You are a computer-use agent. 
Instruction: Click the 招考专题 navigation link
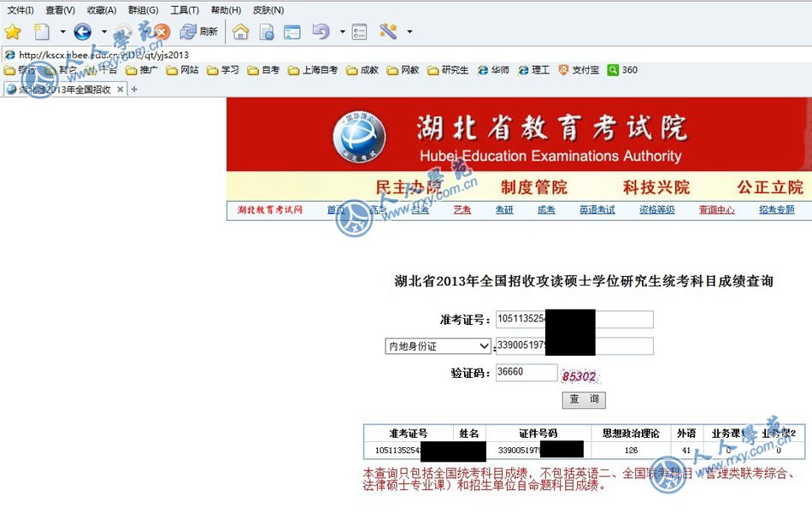point(776,209)
